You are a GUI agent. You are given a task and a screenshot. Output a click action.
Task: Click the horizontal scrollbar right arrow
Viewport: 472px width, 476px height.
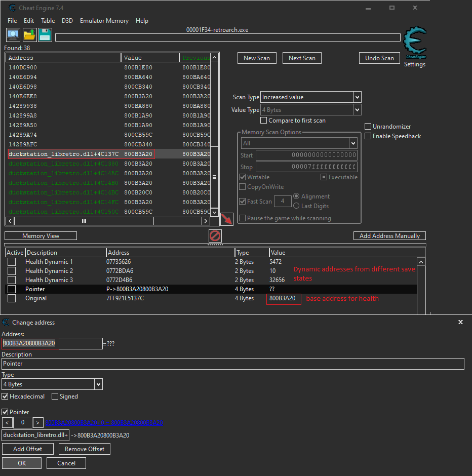click(x=206, y=221)
